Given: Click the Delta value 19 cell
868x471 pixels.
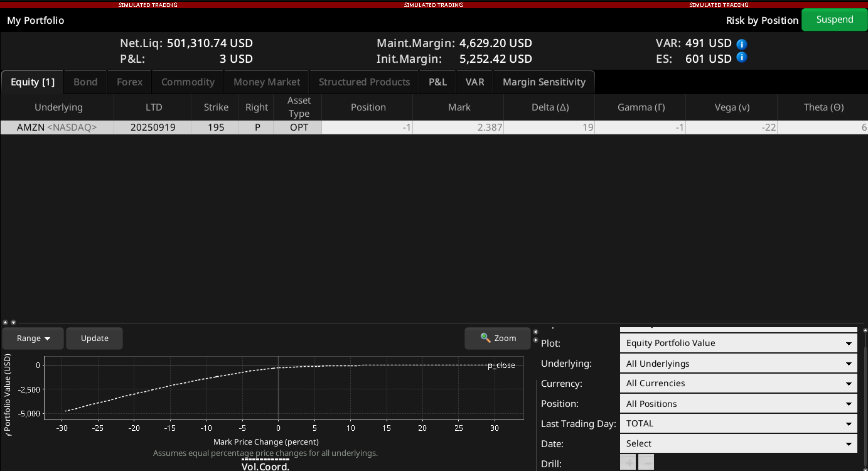Looking at the screenshot, I should coord(550,127).
